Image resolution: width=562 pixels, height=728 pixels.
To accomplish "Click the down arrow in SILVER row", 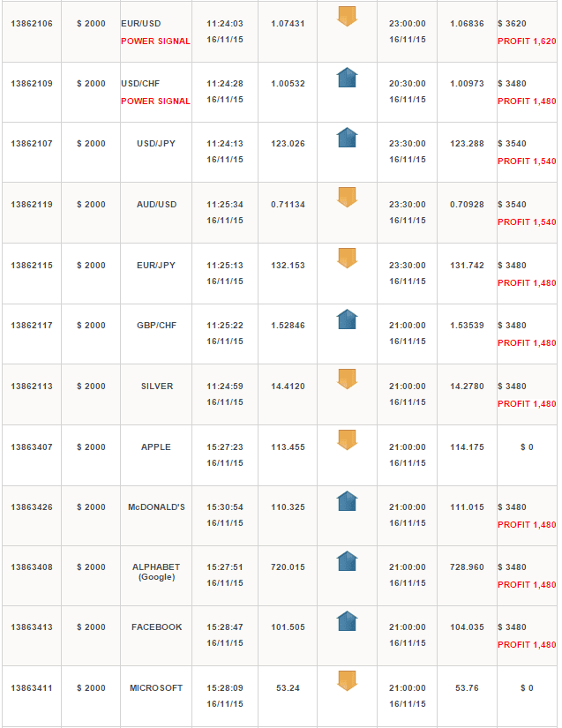I will (x=347, y=379).
